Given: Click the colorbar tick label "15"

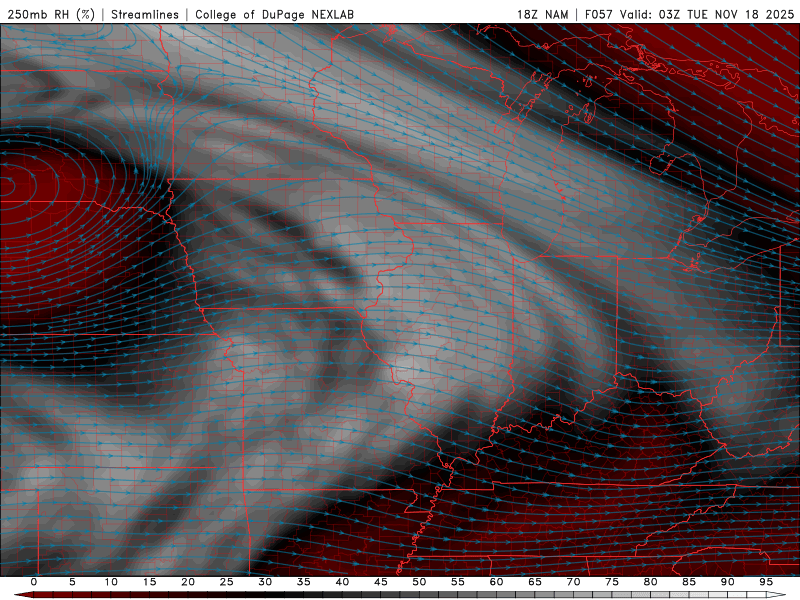Looking at the screenshot, I should point(149,582).
